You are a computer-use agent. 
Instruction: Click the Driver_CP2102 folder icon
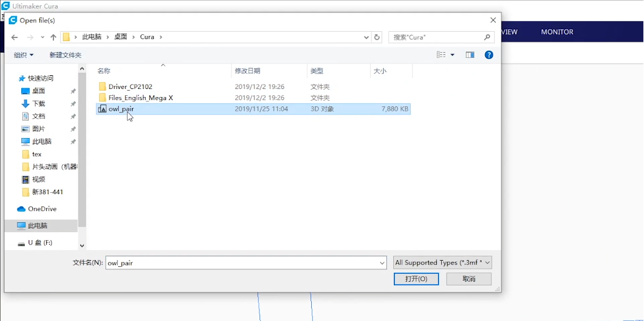coord(102,87)
